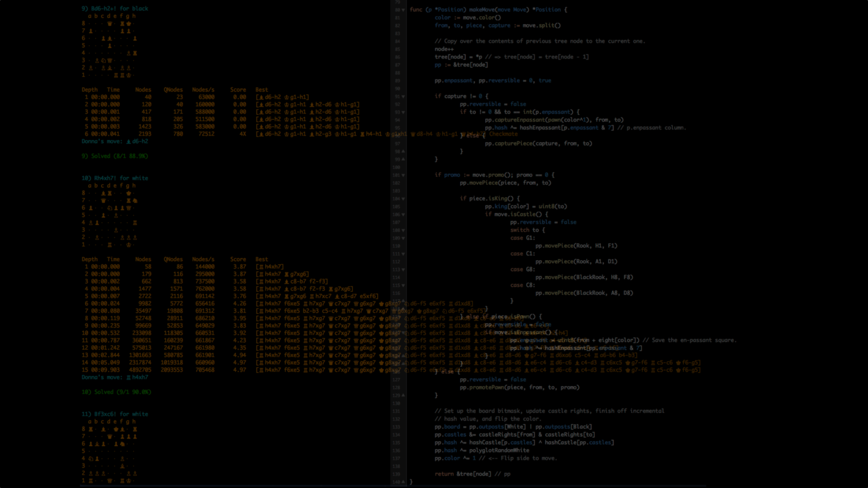Click the fold-end arrow at line 98
The image size is (868, 488).
tap(403, 151)
